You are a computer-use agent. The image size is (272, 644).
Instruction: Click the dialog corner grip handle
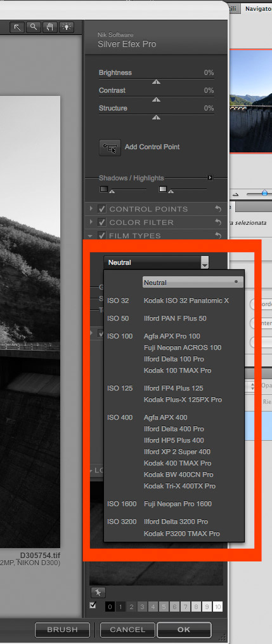(x=223, y=637)
